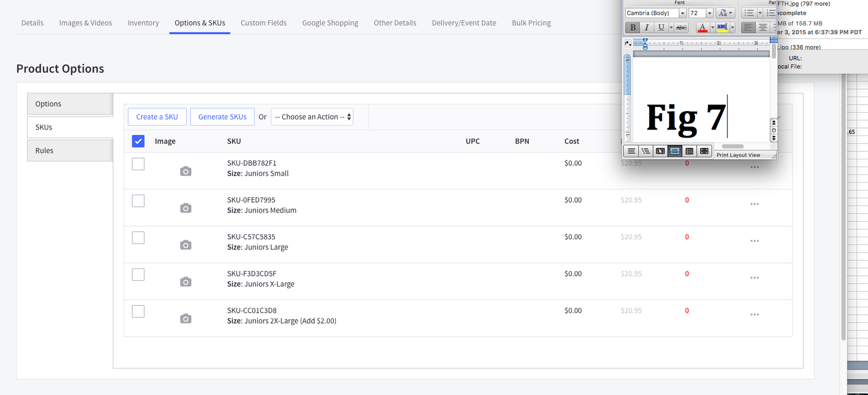
Task: Click the Word vertical scrollbar thumb
Action: pos(774,51)
